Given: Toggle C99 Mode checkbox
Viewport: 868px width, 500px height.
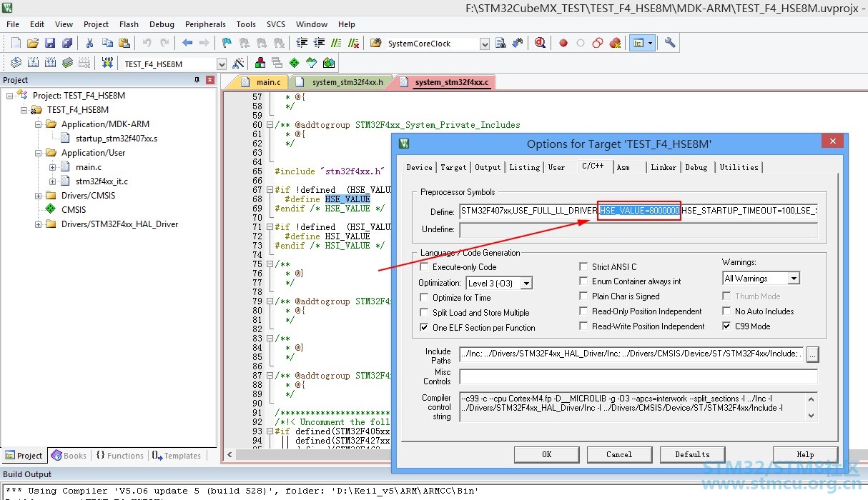Looking at the screenshot, I should click(x=728, y=326).
